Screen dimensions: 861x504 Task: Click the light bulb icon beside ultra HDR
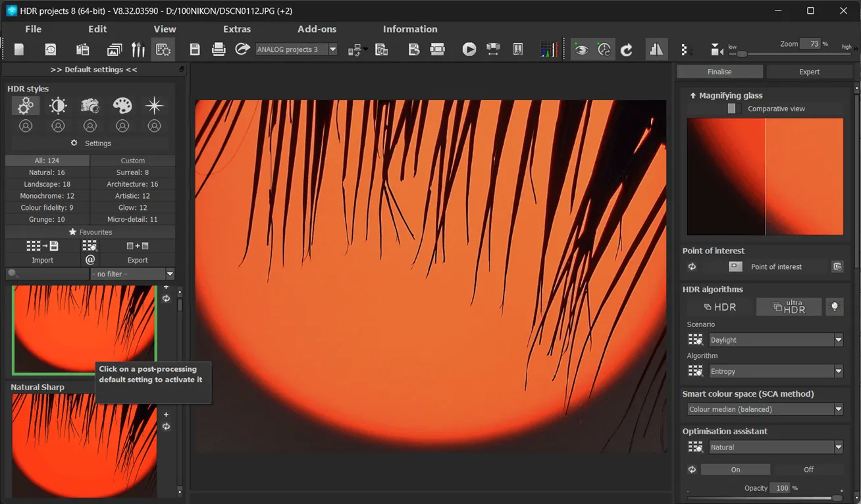[835, 307]
